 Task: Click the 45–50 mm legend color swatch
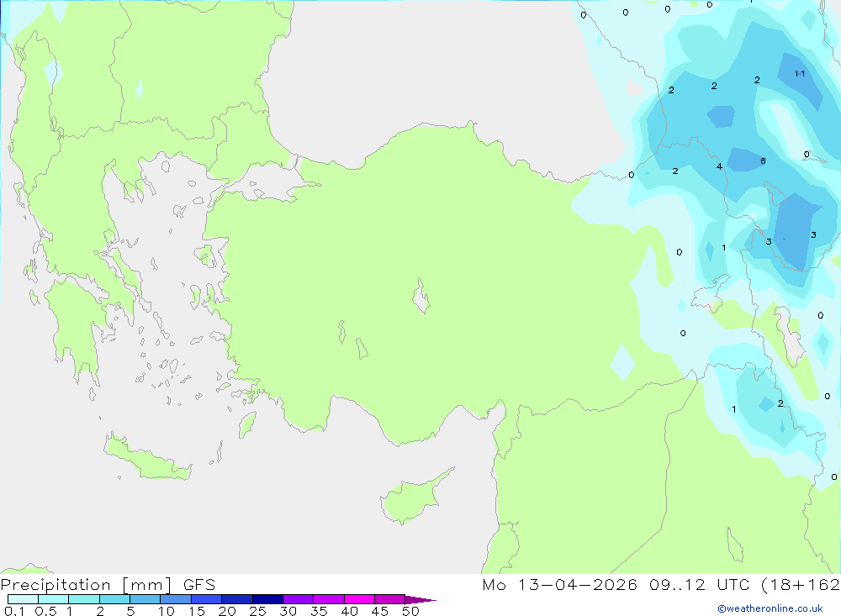(390, 599)
